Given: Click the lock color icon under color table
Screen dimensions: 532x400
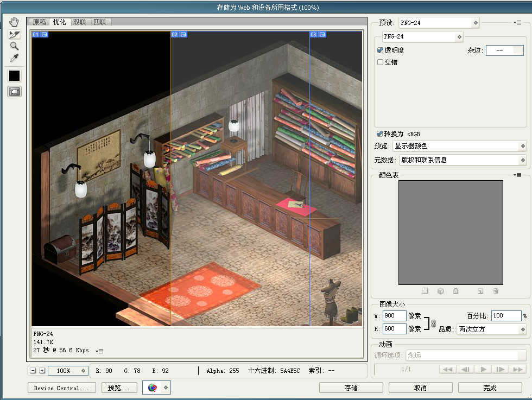Looking at the screenshot, I should point(455,291).
